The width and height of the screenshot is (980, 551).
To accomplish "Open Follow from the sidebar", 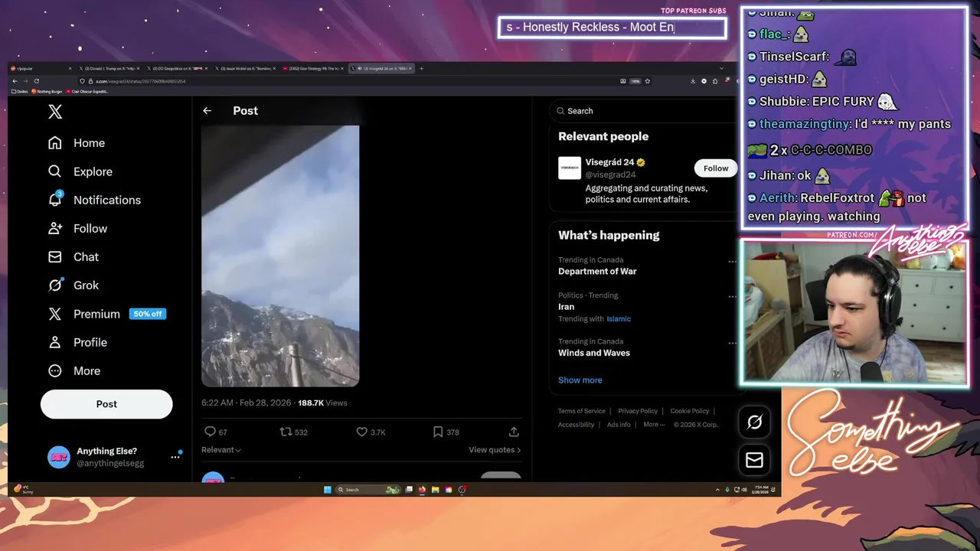I will pyautogui.click(x=77, y=228).
